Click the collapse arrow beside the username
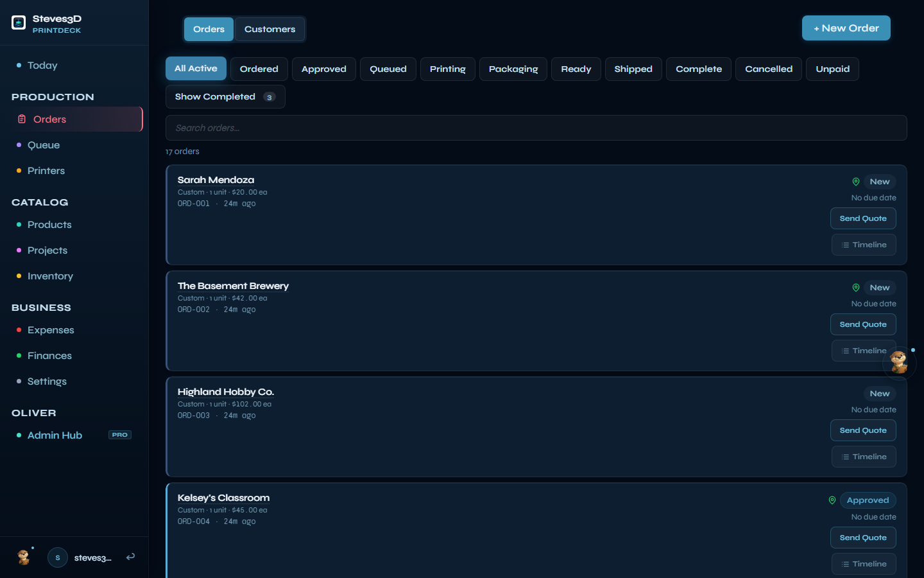This screenshot has width=924, height=578. point(130,557)
